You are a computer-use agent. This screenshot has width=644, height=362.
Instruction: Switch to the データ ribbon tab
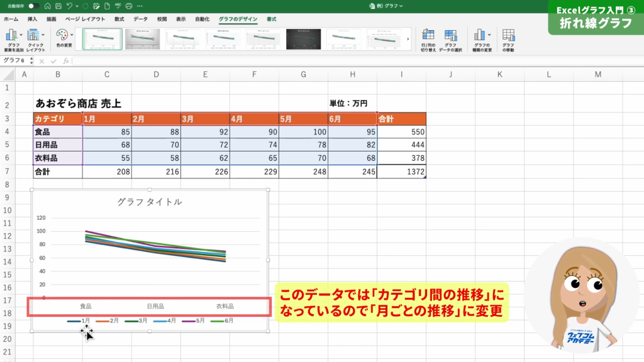pyautogui.click(x=140, y=19)
